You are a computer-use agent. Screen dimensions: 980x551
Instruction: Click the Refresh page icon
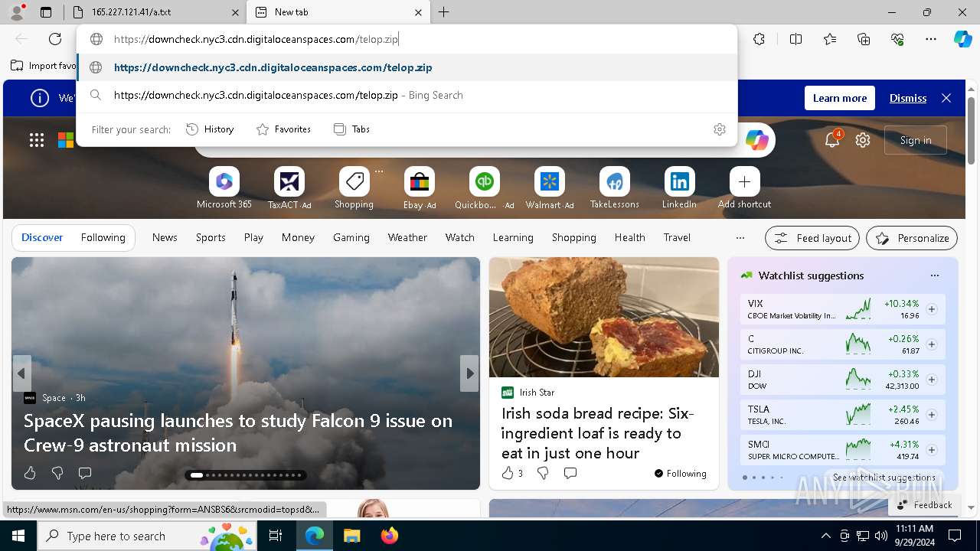[55, 39]
